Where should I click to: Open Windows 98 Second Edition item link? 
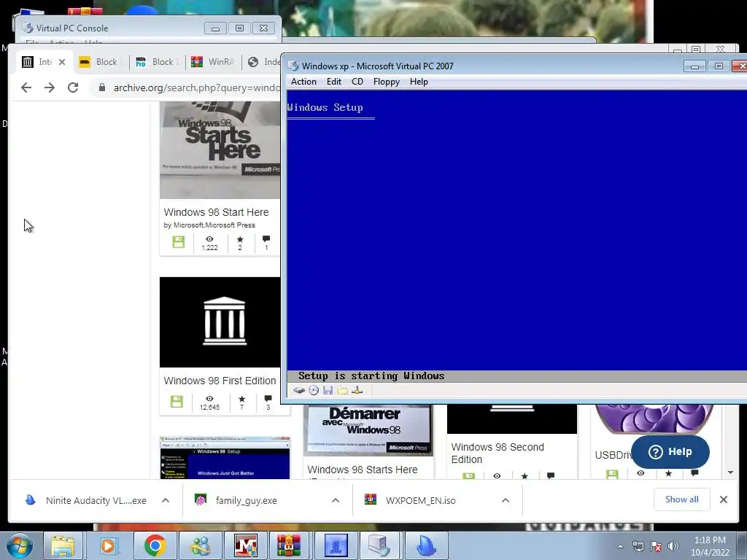(498, 454)
